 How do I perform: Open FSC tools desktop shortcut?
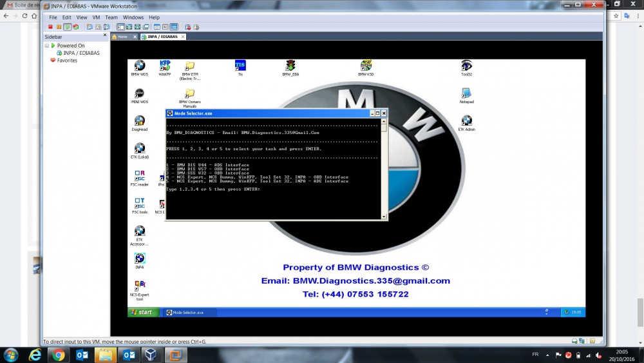(x=140, y=206)
